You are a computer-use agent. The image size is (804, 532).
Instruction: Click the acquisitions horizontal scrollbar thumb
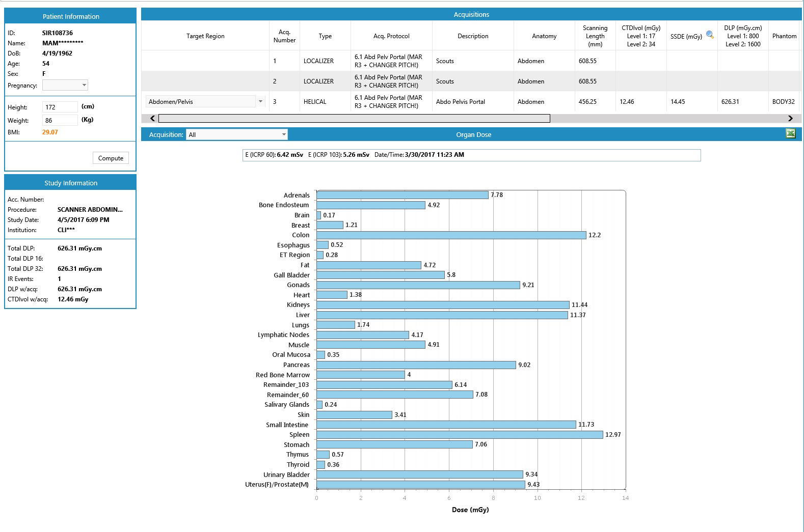354,119
